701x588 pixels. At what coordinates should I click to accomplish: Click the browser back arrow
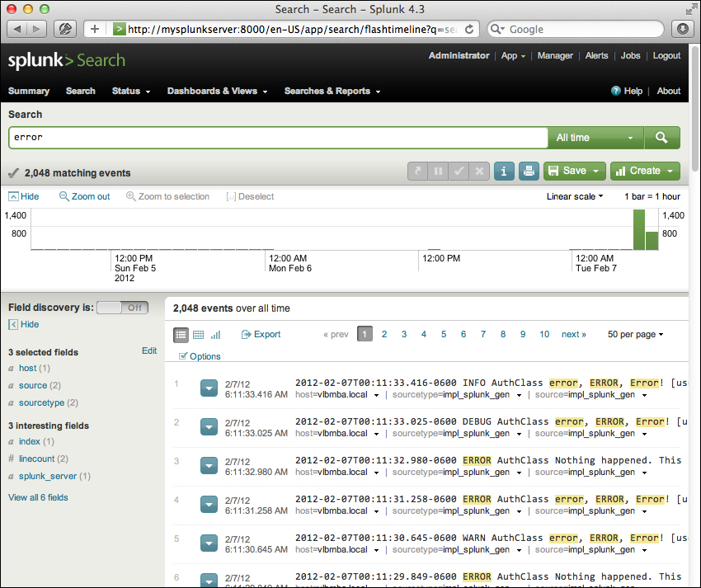coord(17,29)
